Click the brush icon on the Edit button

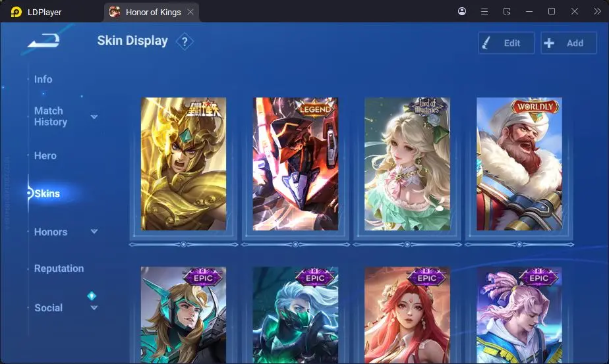486,43
